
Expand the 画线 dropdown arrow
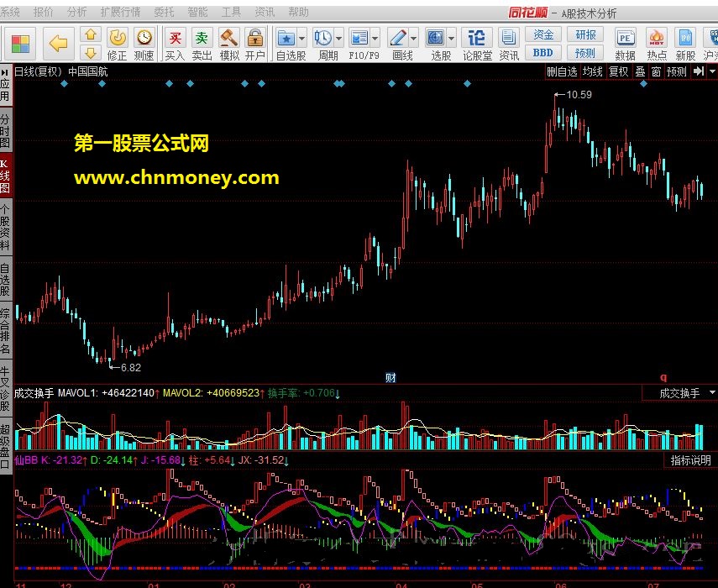click(413, 39)
